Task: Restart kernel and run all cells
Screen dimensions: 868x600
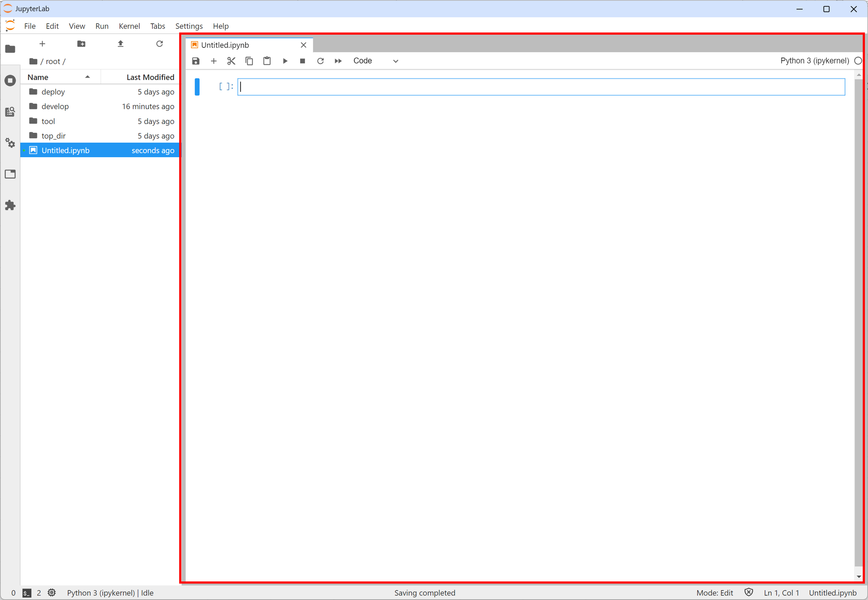Action: tap(338, 61)
